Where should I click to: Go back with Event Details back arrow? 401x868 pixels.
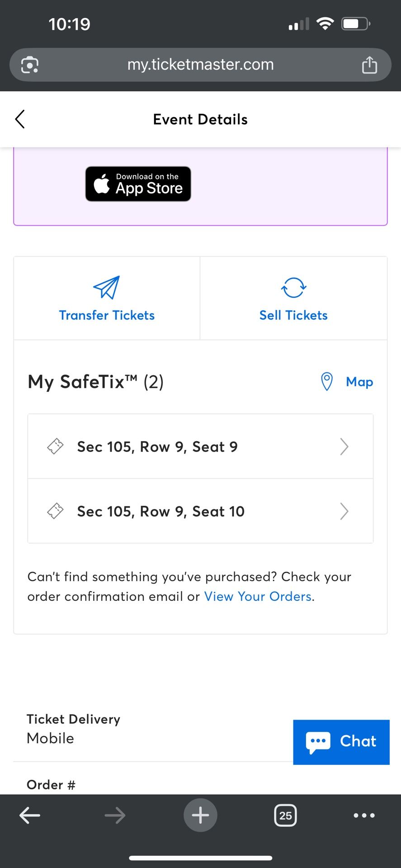(x=20, y=119)
